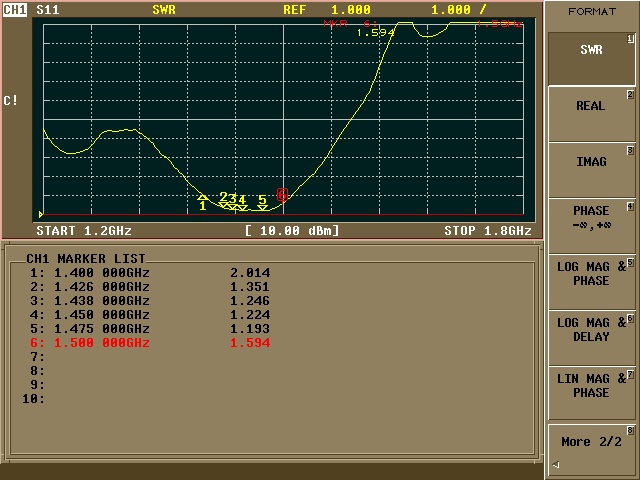Select marker 3 triangle on the trace
The image size is (640, 480).
[233, 207]
